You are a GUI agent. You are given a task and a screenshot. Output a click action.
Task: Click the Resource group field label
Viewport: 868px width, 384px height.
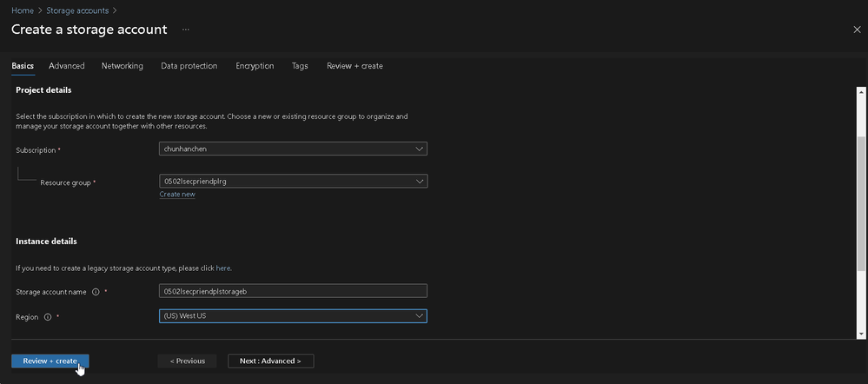(x=65, y=182)
